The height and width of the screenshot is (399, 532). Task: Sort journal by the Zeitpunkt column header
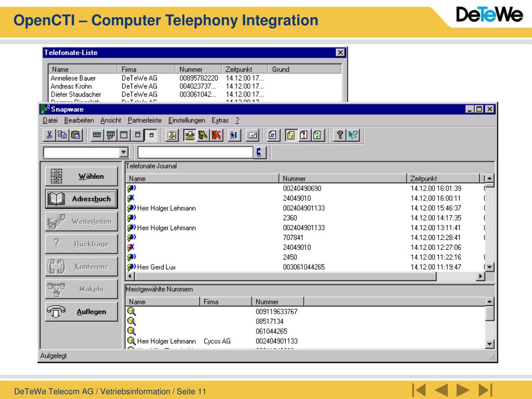pyautogui.click(x=443, y=179)
